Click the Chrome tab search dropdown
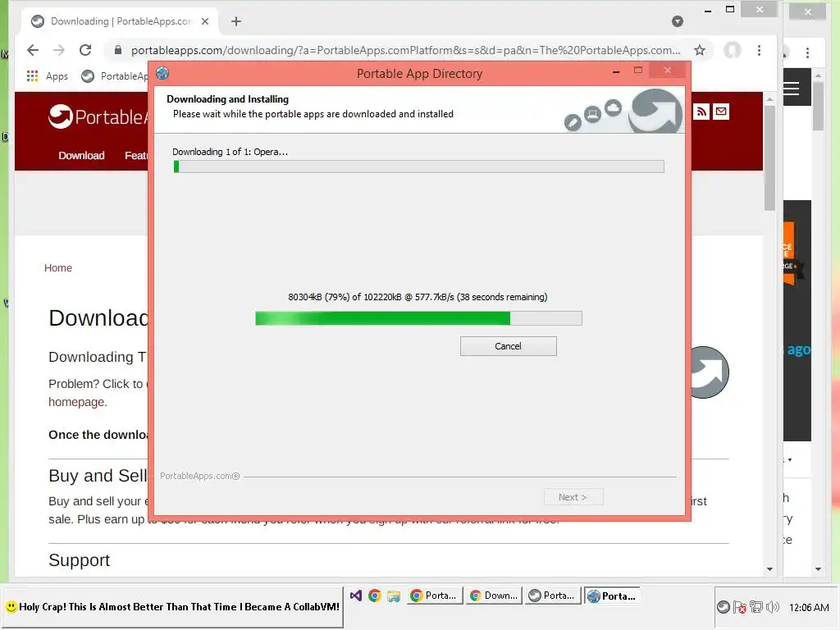This screenshot has width=840, height=630. (678, 21)
